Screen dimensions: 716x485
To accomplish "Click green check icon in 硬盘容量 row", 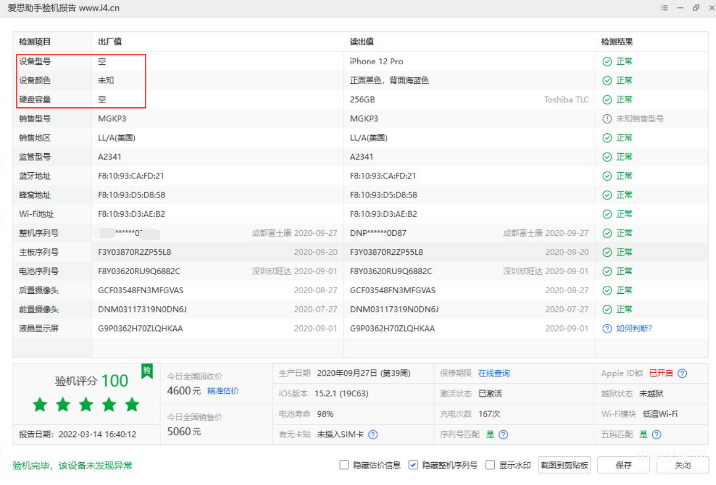I will (606, 99).
